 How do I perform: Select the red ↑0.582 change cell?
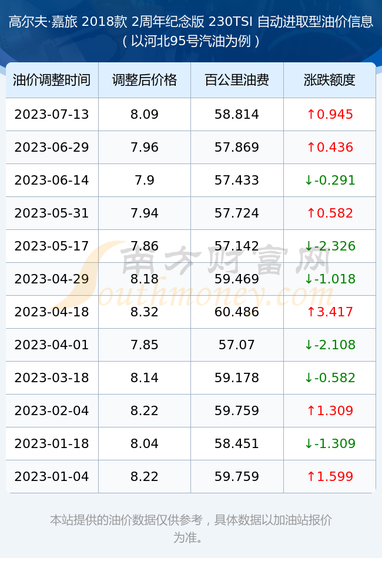(330, 213)
